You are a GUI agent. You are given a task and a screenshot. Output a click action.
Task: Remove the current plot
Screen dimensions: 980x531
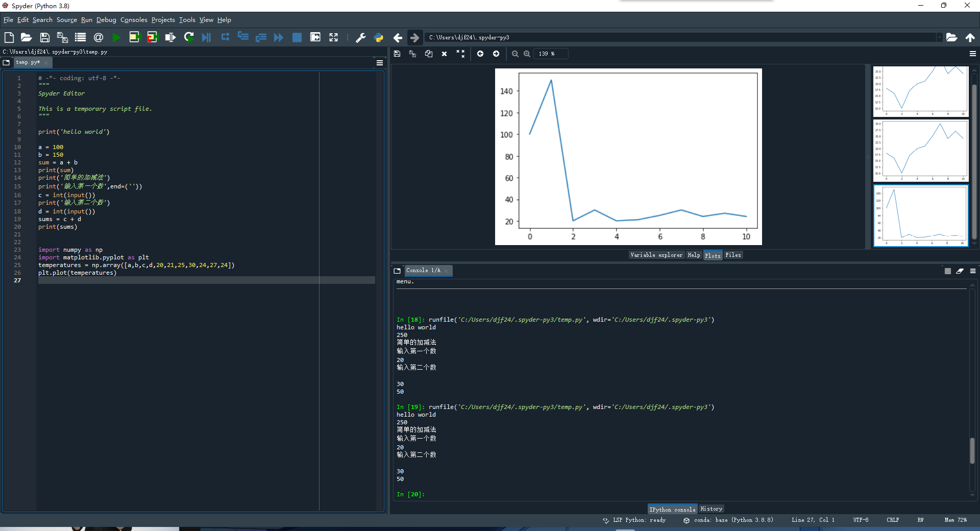click(x=444, y=54)
